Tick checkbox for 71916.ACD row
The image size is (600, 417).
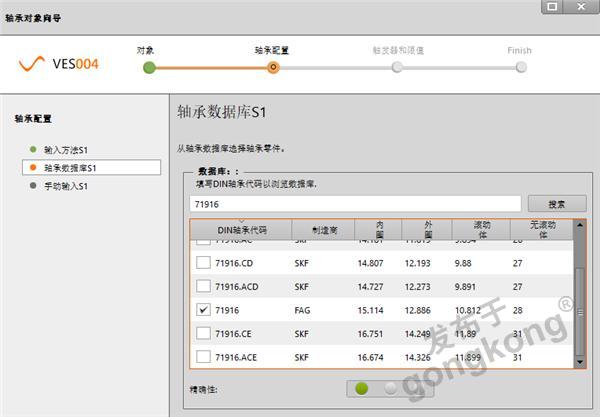pyautogui.click(x=203, y=286)
